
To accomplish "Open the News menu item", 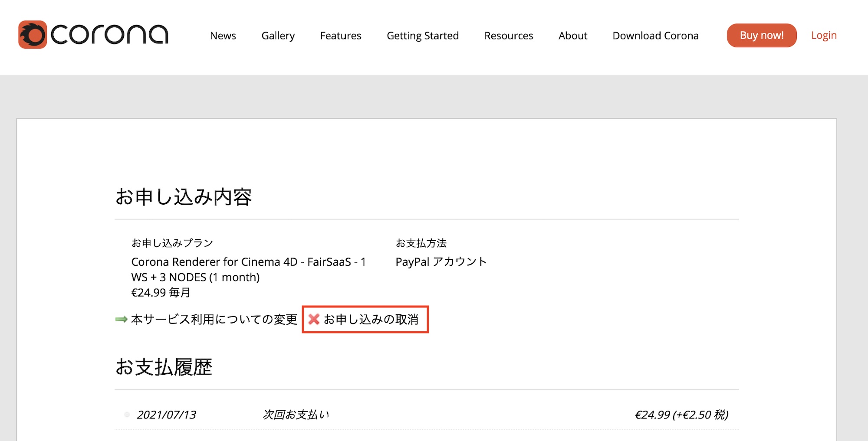I will pyautogui.click(x=223, y=36).
